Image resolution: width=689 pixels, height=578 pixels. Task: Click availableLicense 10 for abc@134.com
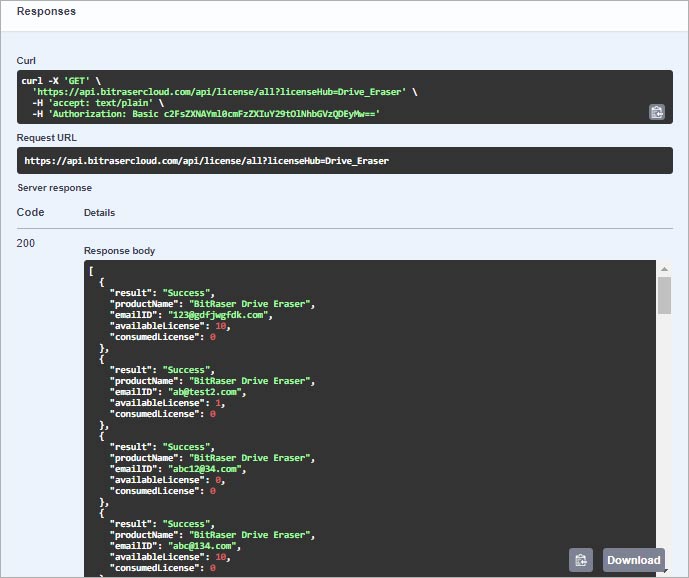coord(221,557)
